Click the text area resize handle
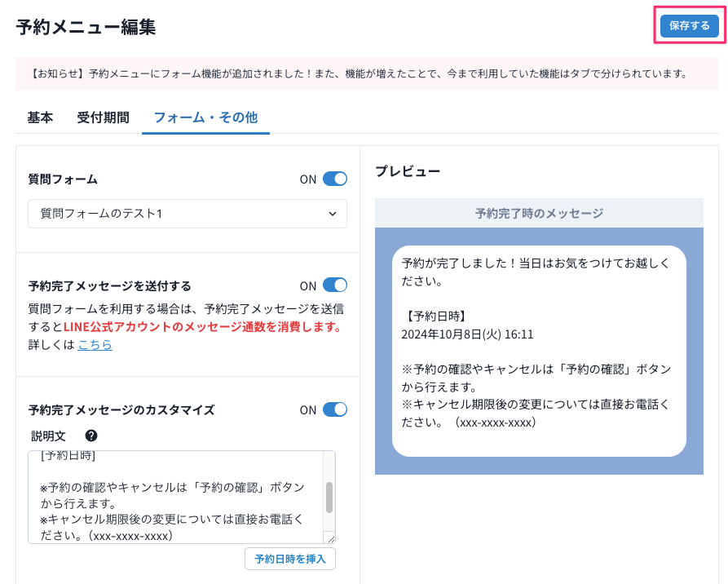 click(x=331, y=538)
